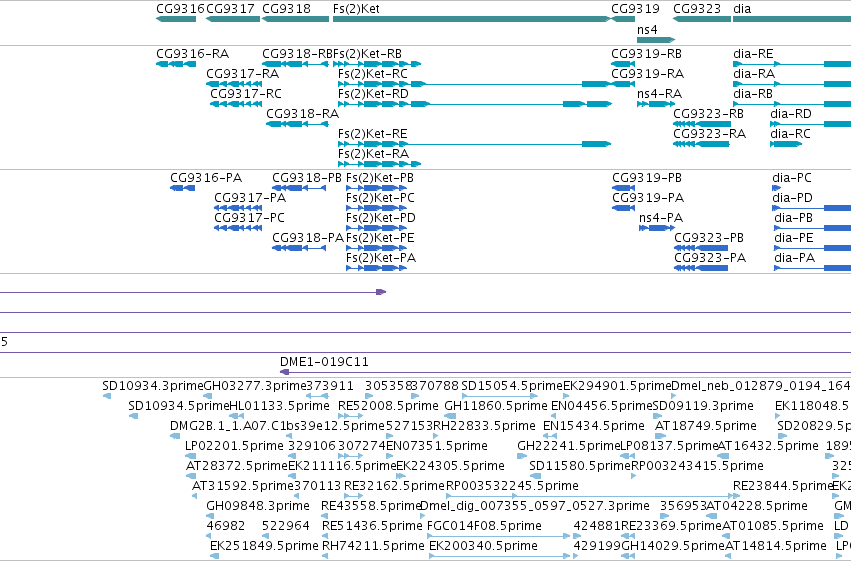Select the ns4 gene arrow glyph

point(656,40)
